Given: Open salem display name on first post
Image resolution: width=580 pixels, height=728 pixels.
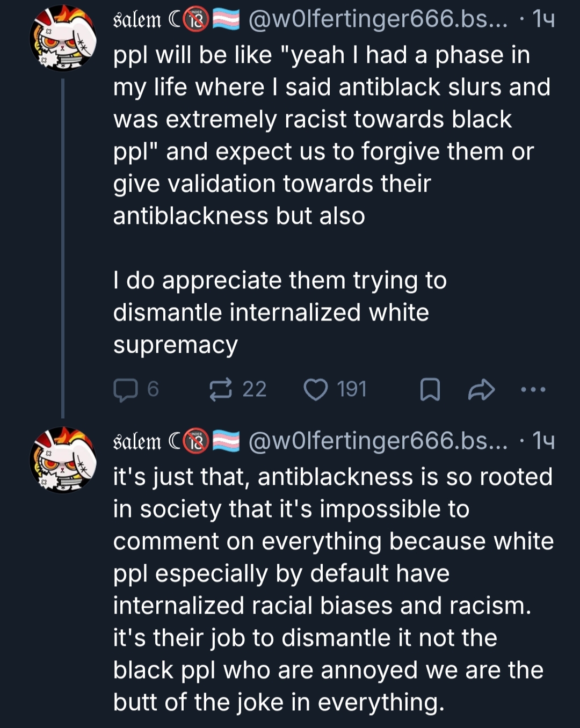Looking at the screenshot, I should pyautogui.click(x=137, y=20).
